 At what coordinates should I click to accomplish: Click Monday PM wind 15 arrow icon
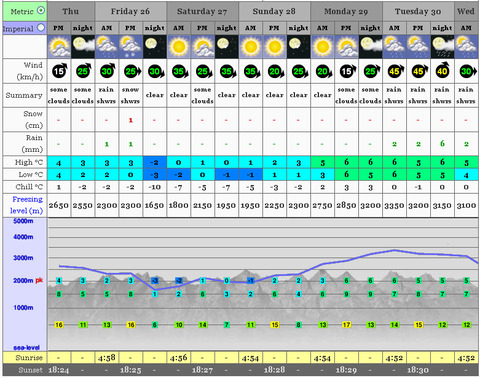pos(347,71)
